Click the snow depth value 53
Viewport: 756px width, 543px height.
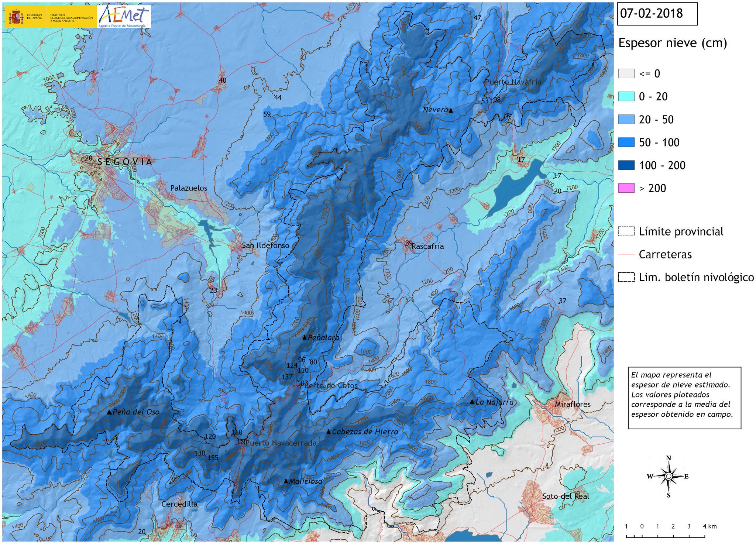tap(485, 101)
